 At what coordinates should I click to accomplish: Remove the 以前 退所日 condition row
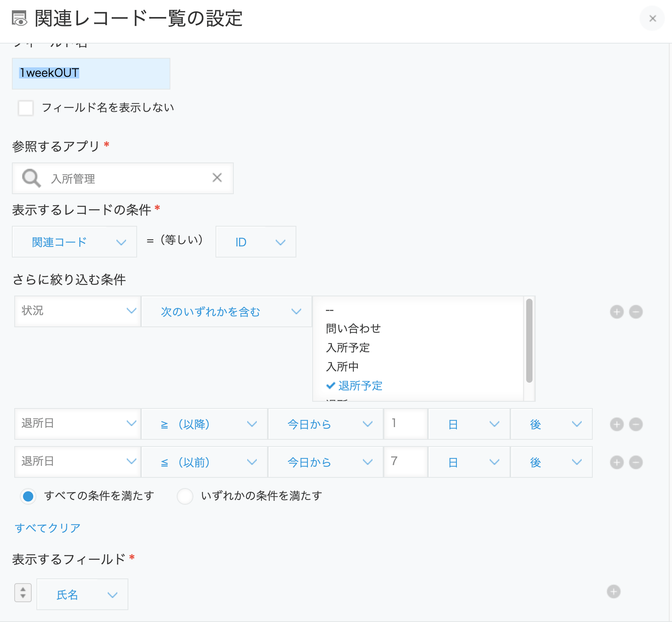(636, 462)
